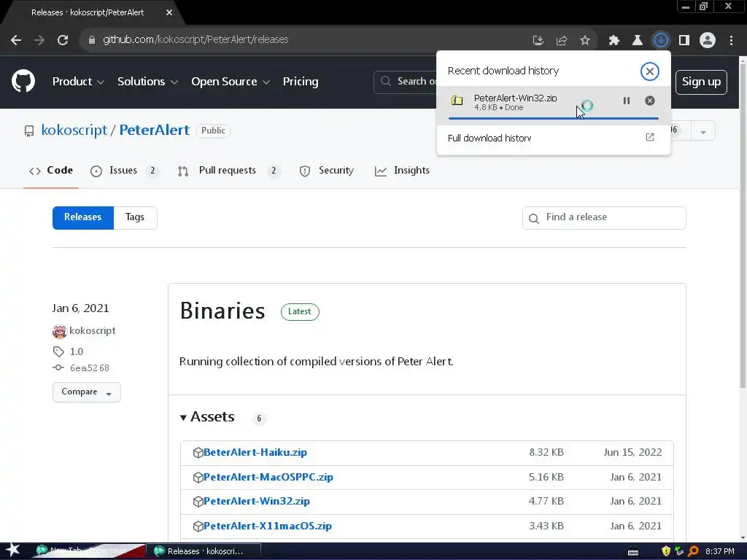Download BeterAlert-Haiku.zip

point(255,452)
